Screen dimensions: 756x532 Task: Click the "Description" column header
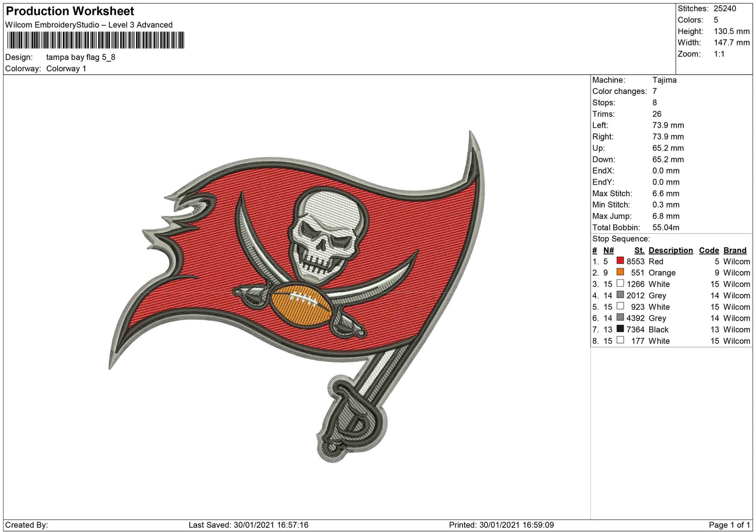pos(671,251)
